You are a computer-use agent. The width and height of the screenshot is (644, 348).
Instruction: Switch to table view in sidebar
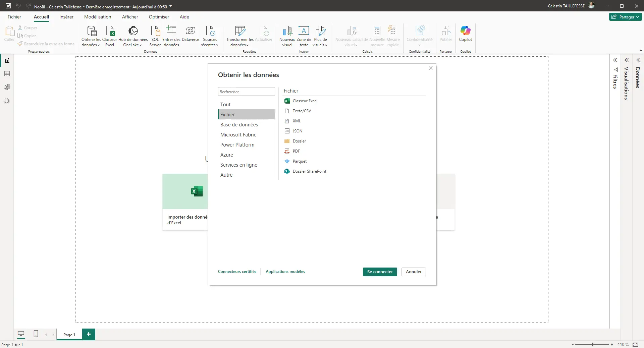(7, 74)
